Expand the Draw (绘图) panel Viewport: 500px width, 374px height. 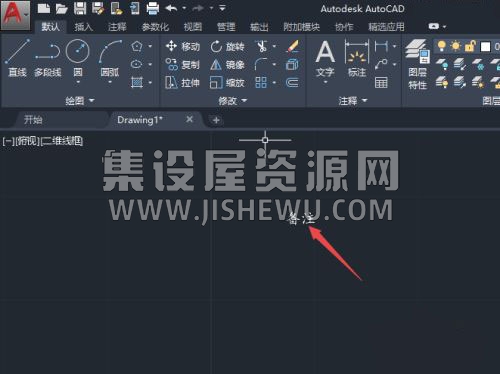[80, 100]
